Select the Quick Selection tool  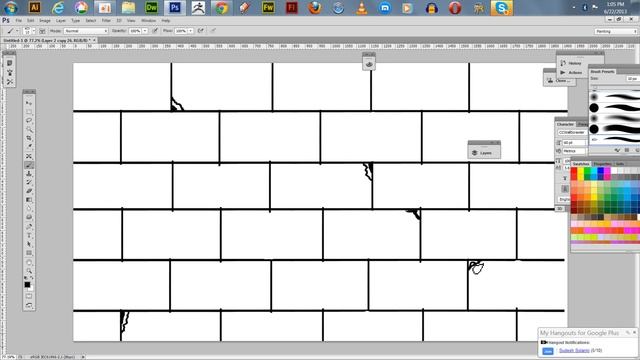point(29,129)
